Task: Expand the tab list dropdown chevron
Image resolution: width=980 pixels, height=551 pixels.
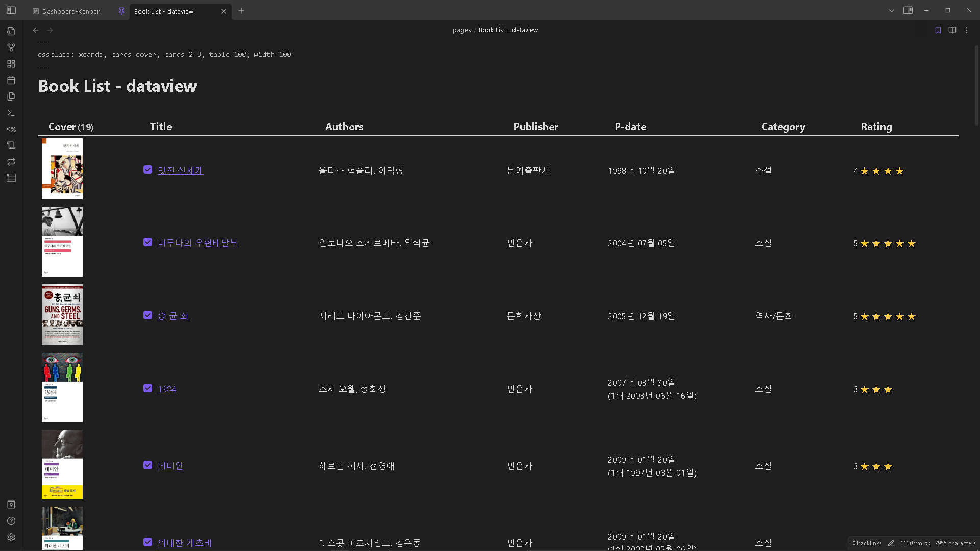Action: click(891, 10)
